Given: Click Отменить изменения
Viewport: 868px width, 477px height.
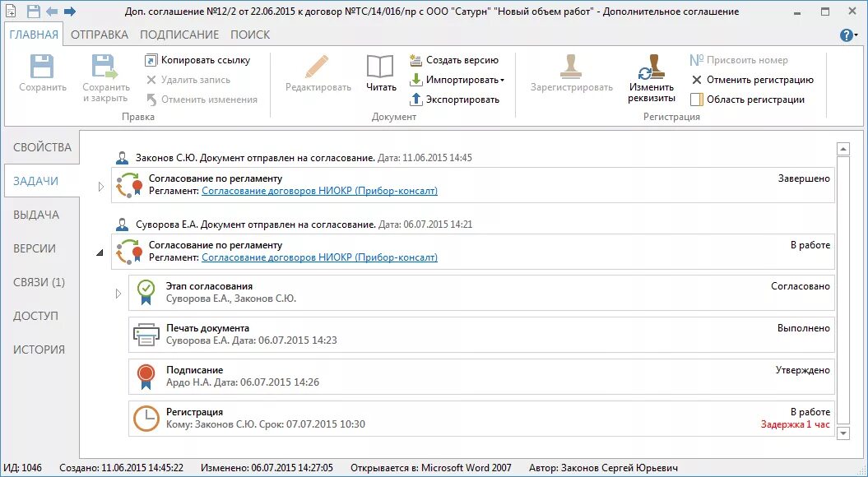Looking at the screenshot, I should tap(202, 100).
